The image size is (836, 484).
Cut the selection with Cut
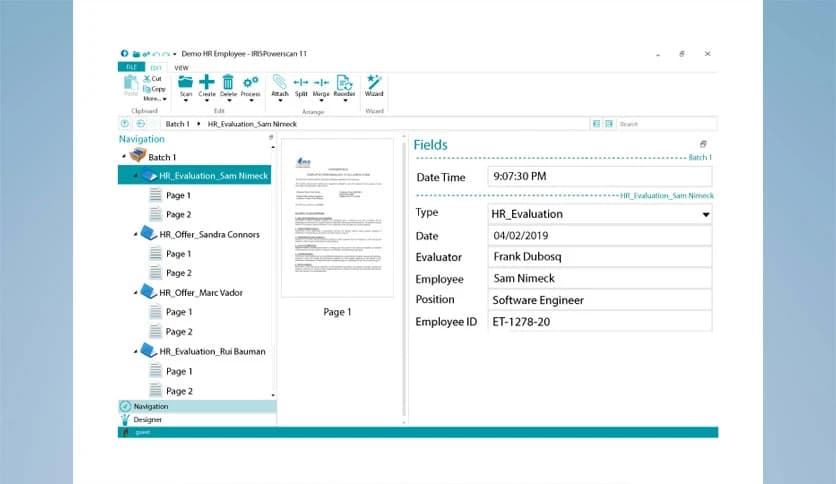point(152,78)
